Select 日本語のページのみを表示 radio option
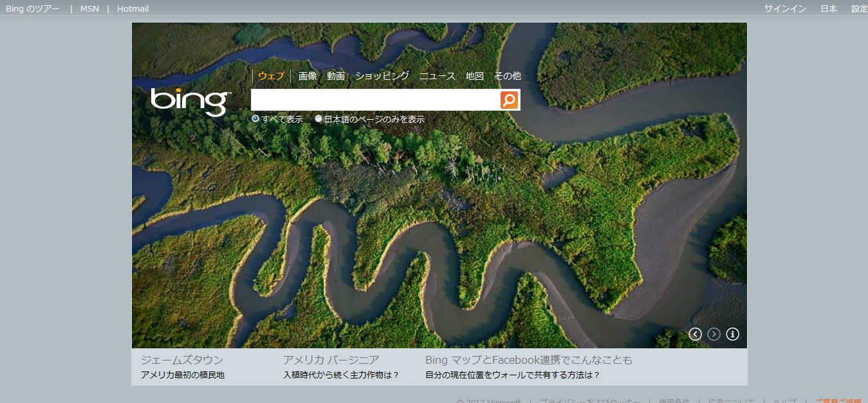The image size is (868, 403). coord(319,119)
